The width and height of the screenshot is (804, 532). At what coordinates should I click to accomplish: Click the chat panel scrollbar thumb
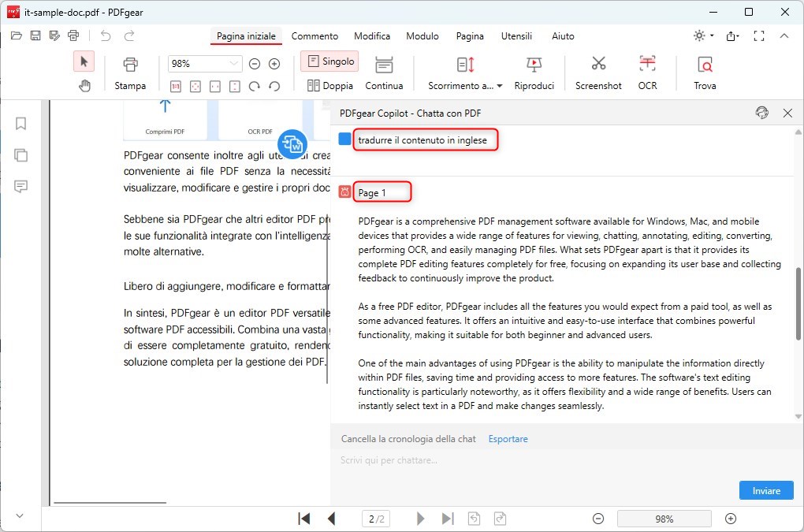tap(798, 303)
